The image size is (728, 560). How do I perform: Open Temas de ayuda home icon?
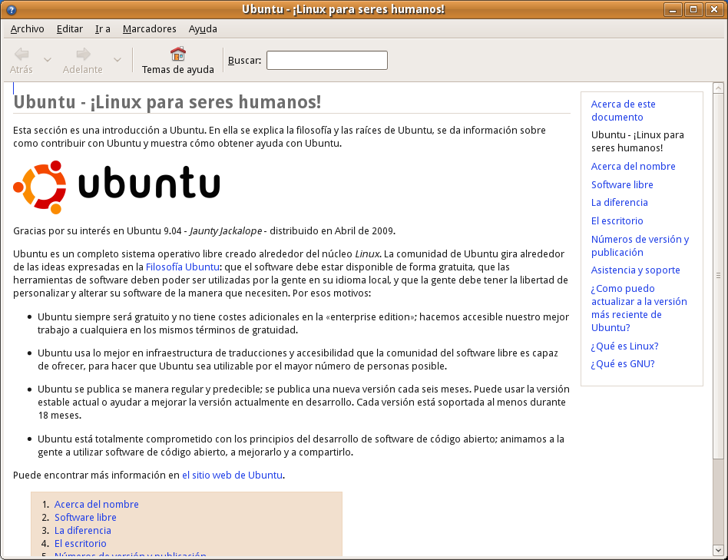(178, 54)
